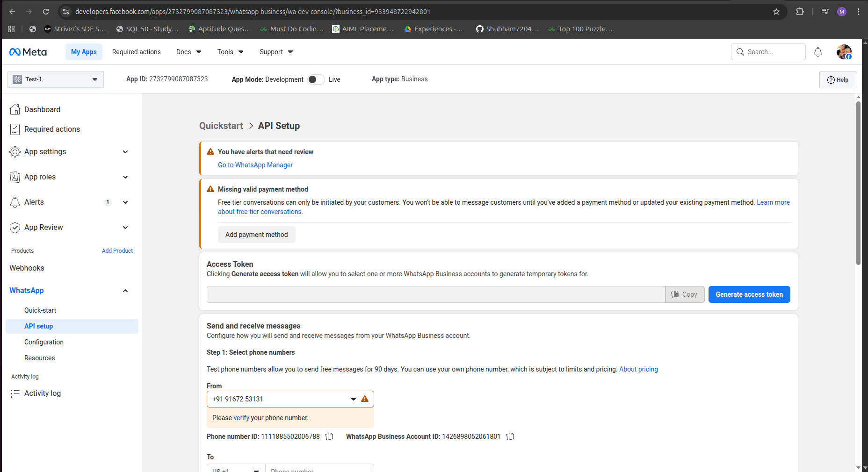Open the Help button

[838, 80]
